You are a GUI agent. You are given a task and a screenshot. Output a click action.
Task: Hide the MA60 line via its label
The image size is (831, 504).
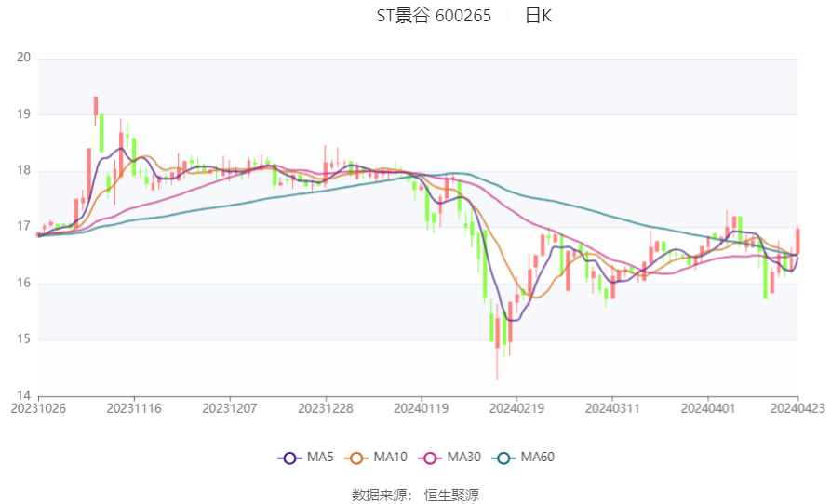click(537, 457)
